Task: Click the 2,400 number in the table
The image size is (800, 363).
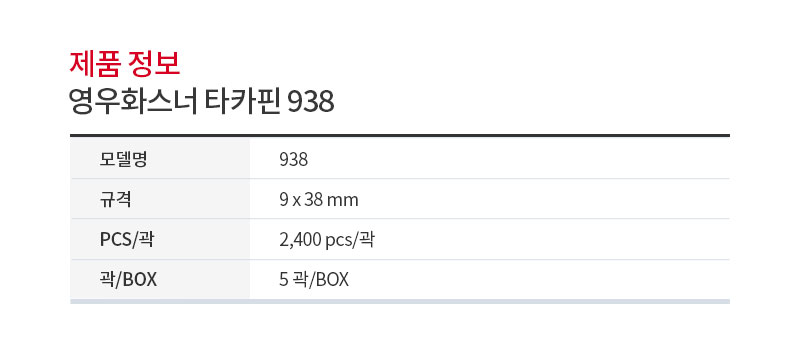Action: pos(301,240)
